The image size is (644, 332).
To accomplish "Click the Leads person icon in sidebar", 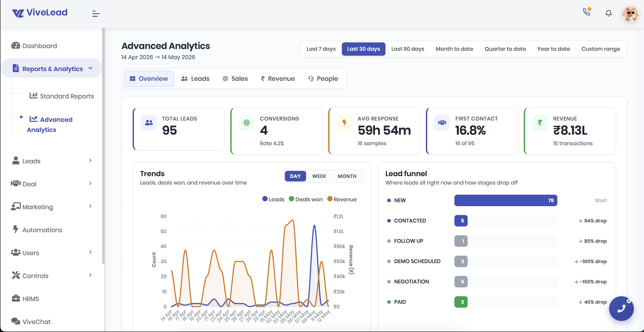I will click(16, 160).
